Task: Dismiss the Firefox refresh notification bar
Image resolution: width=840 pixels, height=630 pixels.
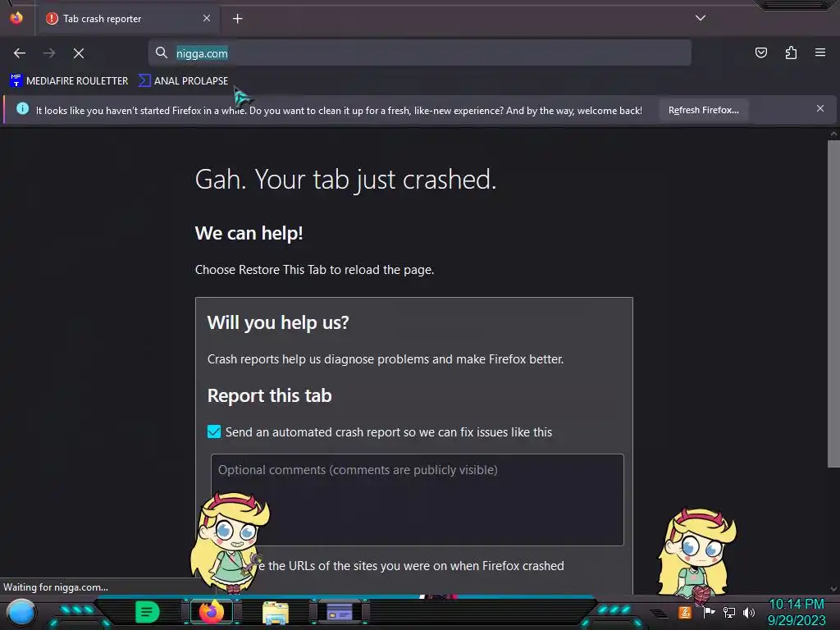Action: pos(820,109)
